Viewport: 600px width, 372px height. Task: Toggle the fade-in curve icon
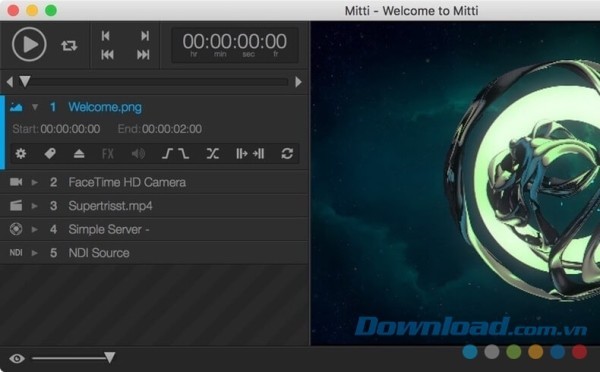point(167,154)
